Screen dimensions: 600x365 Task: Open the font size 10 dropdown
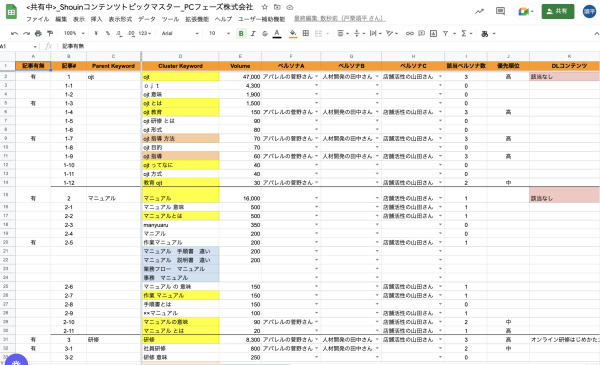pos(219,34)
